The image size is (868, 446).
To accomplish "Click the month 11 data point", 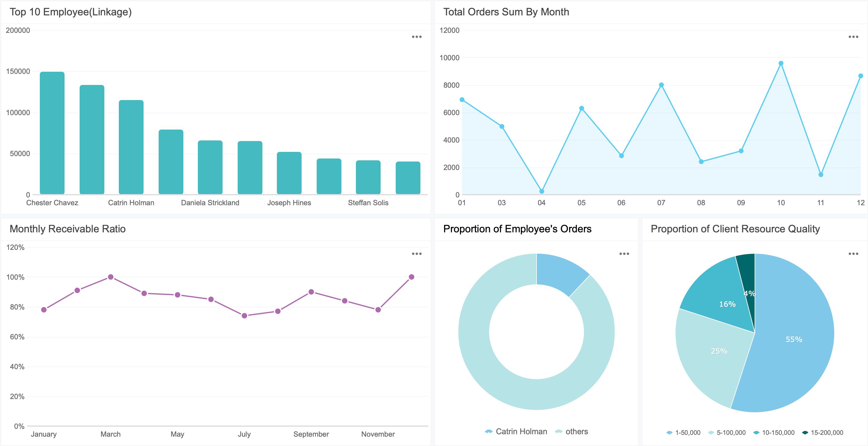I will click(x=821, y=175).
